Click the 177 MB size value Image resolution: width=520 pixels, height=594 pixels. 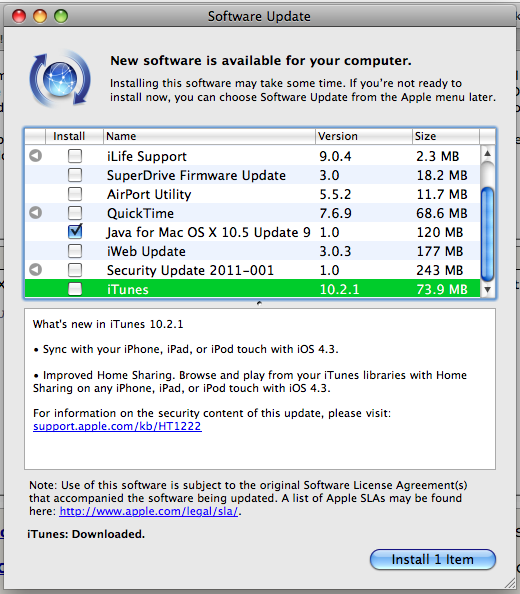click(x=440, y=251)
